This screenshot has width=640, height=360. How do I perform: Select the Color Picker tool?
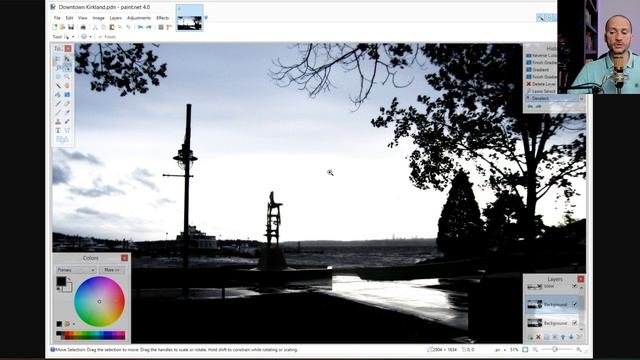click(67, 113)
